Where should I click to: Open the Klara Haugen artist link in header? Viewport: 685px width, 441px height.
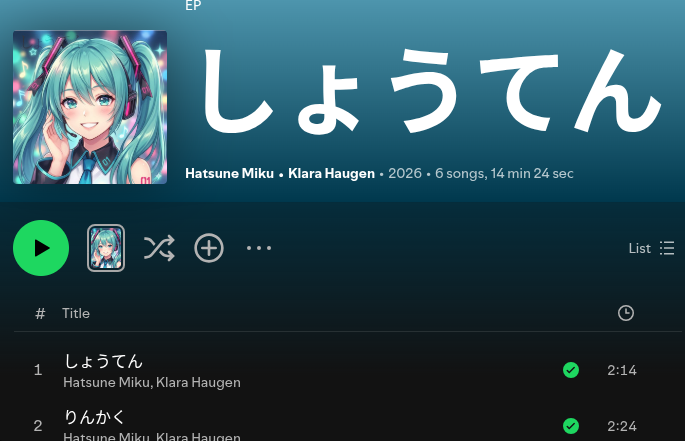pyautogui.click(x=331, y=174)
